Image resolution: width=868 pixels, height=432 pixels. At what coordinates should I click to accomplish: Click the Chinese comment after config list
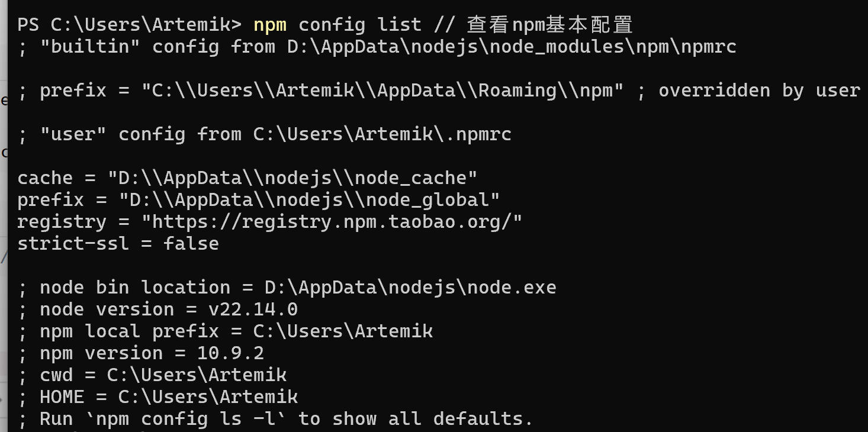coord(549,25)
